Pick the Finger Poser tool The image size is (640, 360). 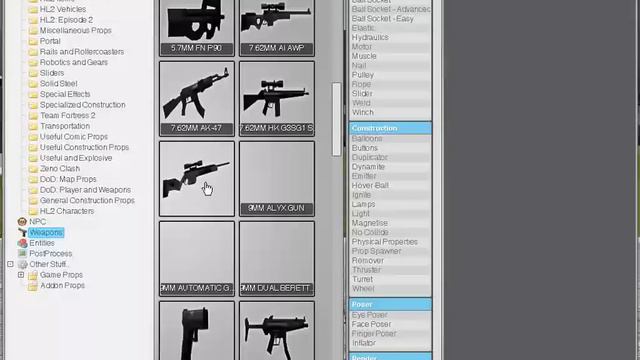click(374, 333)
